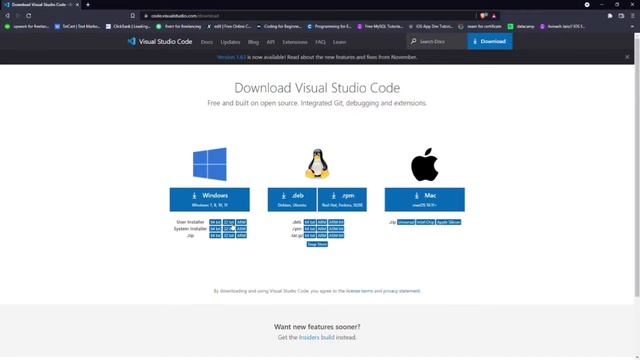The image size is (640, 360).
Task: Open the Brave shields icon in address bar
Action: 484,16
